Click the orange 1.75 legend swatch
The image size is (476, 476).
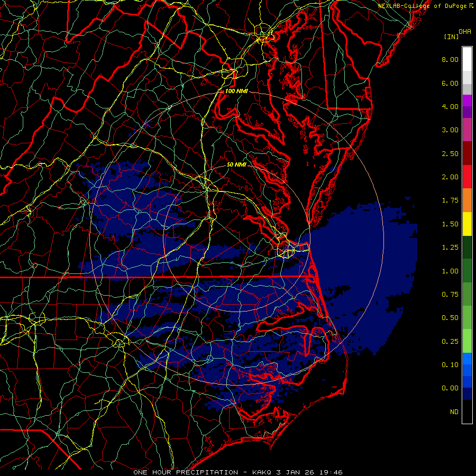point(467,200)
